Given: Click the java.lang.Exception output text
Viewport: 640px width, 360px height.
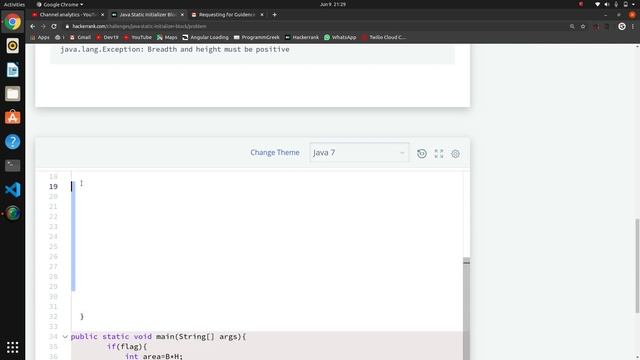Looking at the screenshot, I should pyautogui.click(x=175, y=49).
